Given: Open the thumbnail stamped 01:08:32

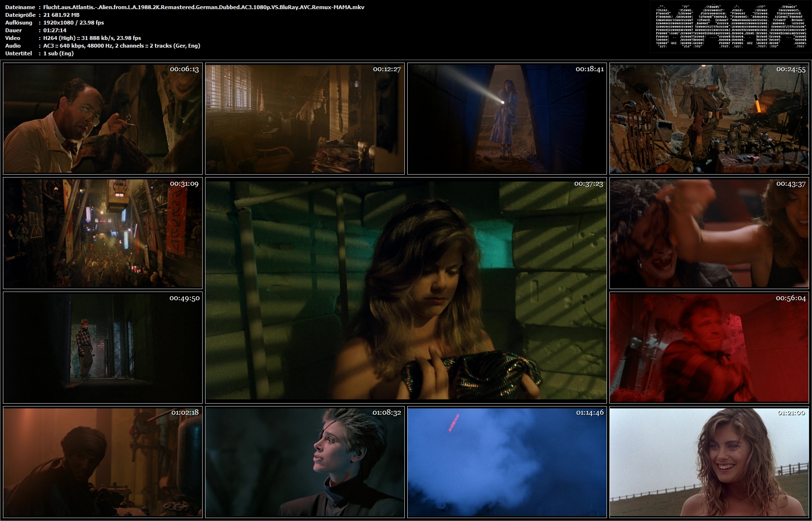Looking at the screenshot, I should coord(305,462).
